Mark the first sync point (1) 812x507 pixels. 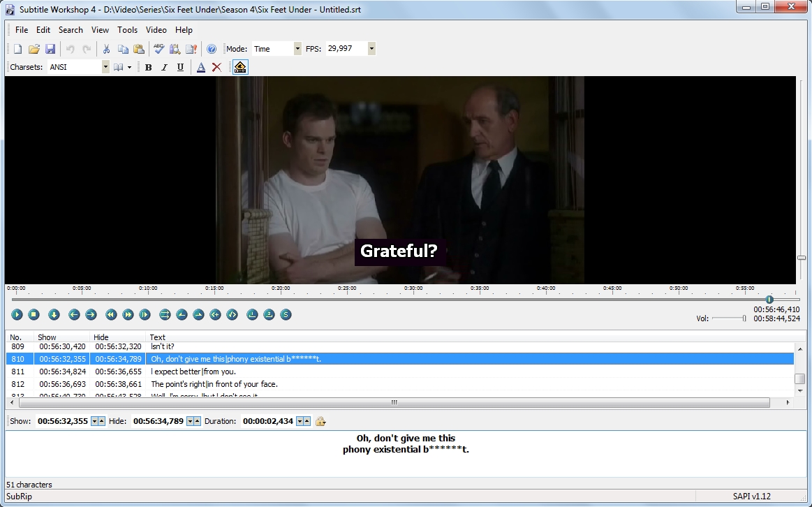click(x=252, y=314)
